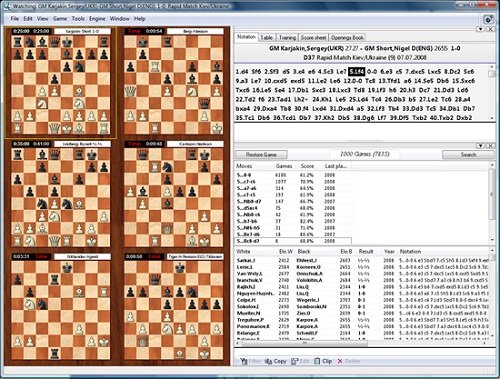Select book move 5...Nb8-d7 row
The width and height of the screenshot is (500, 379).
point(293,202)
